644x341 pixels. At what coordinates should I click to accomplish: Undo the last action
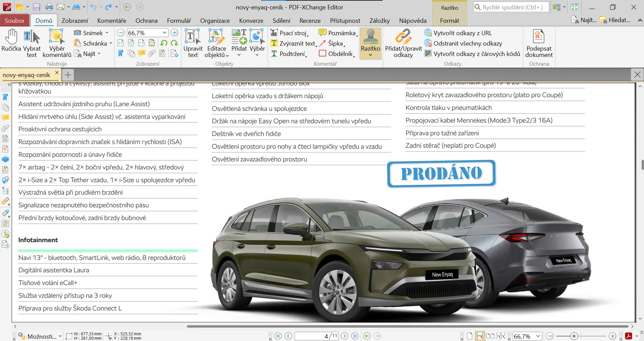tap(93, 7)
